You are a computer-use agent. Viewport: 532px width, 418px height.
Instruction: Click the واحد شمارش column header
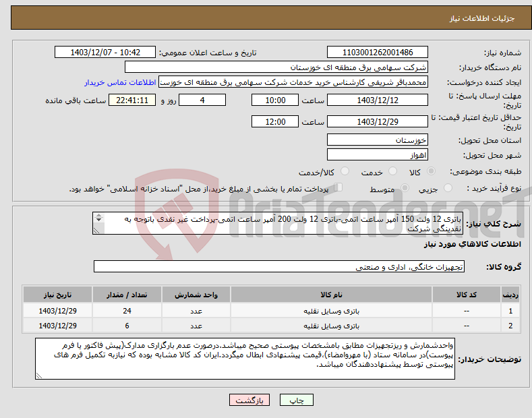click(x=196, y=295)
